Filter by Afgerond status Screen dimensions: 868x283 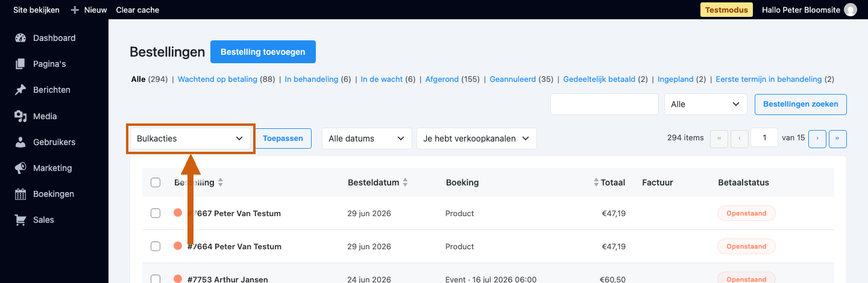(x=442, y=79)
